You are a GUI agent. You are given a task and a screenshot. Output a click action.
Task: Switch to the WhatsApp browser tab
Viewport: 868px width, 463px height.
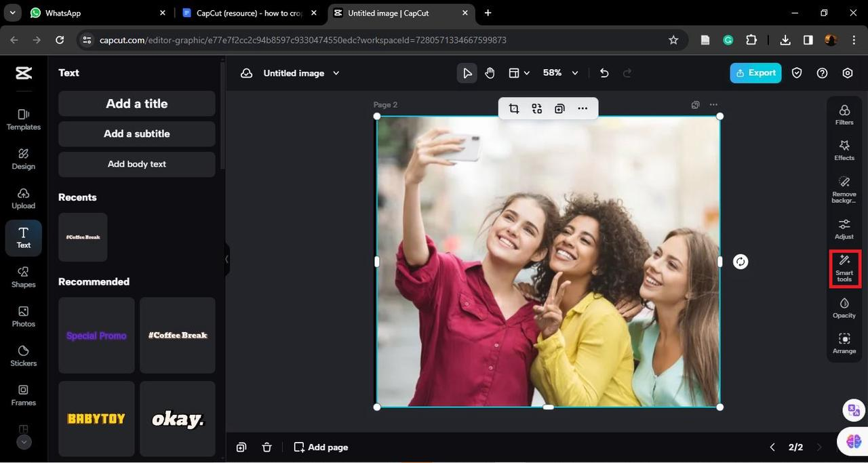pos(96,13)
